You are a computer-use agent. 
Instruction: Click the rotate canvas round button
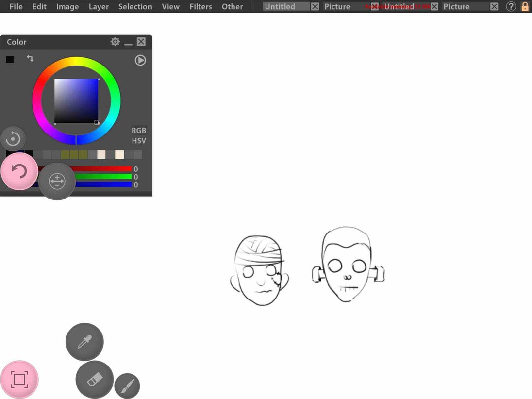pyautogui.click(x=13, y=139)
